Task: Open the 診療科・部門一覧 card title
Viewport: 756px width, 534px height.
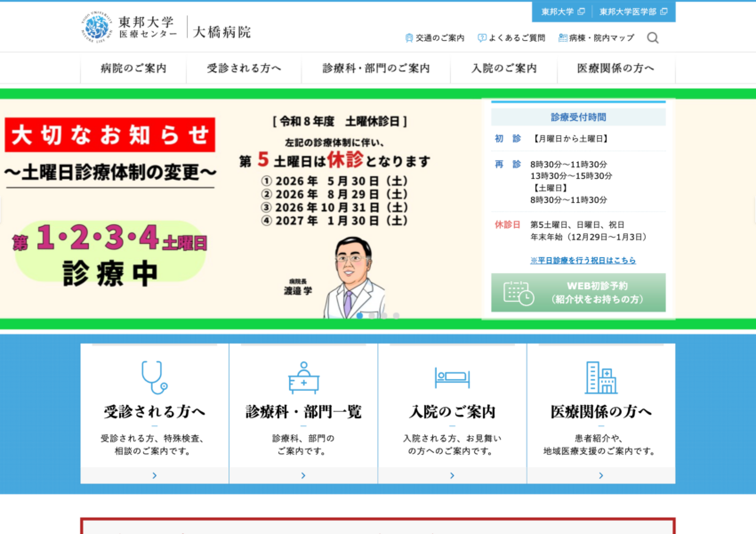Action: pyautogui.click(x=303, y=411)
